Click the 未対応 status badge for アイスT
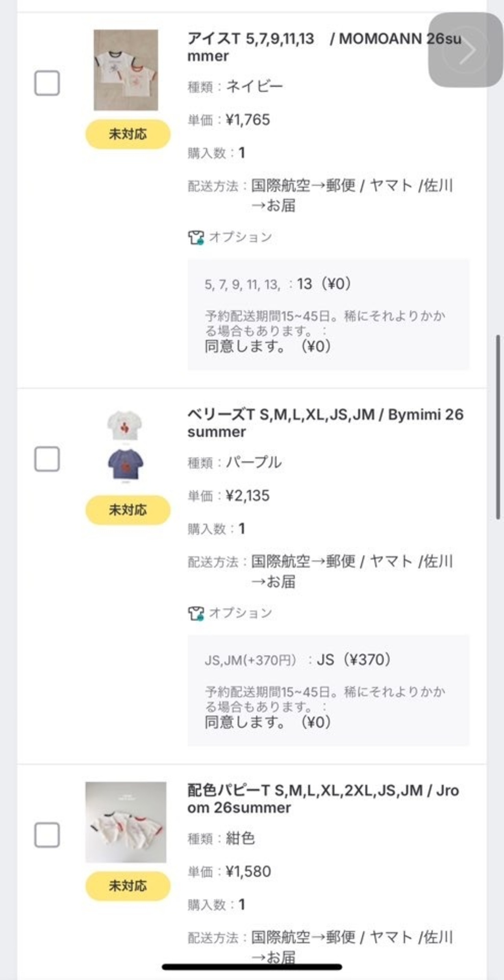 coord(128,134)
